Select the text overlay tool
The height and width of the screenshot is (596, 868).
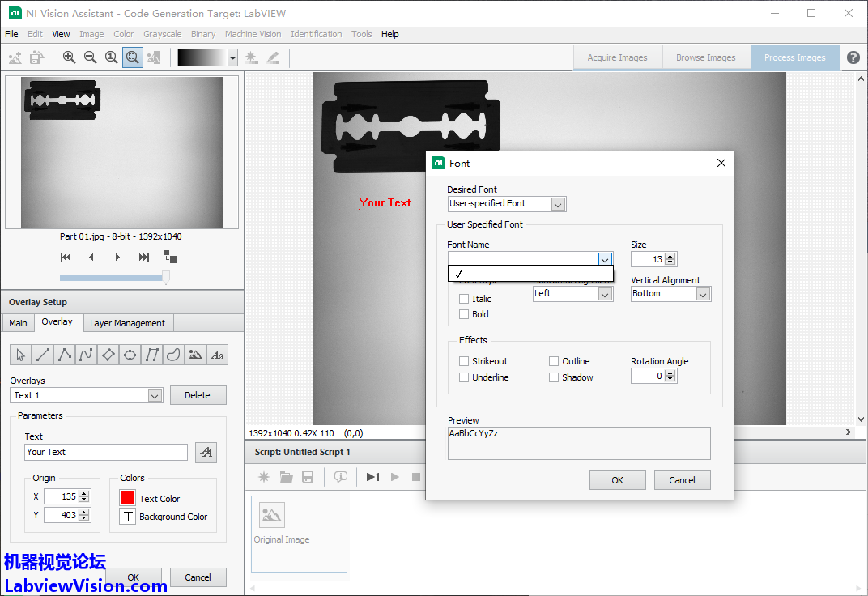218,355
